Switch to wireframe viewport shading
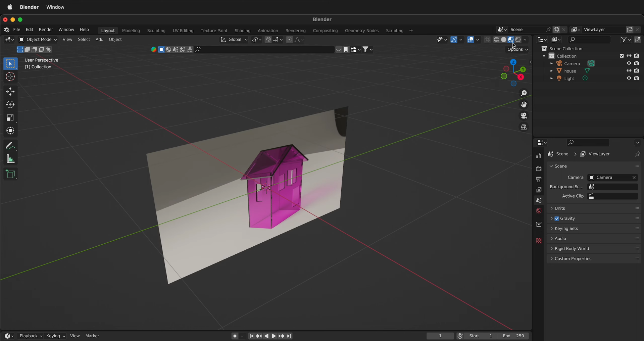Image resolution: width=644 pixels, height=341 pixels. [496, 40]
